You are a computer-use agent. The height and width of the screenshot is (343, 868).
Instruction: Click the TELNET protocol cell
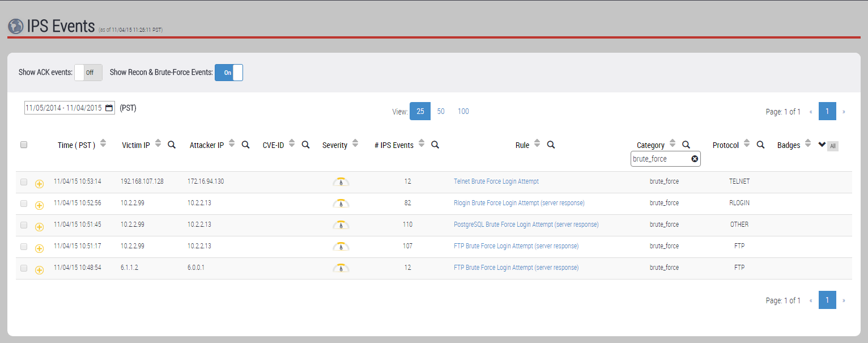[739, 181]
